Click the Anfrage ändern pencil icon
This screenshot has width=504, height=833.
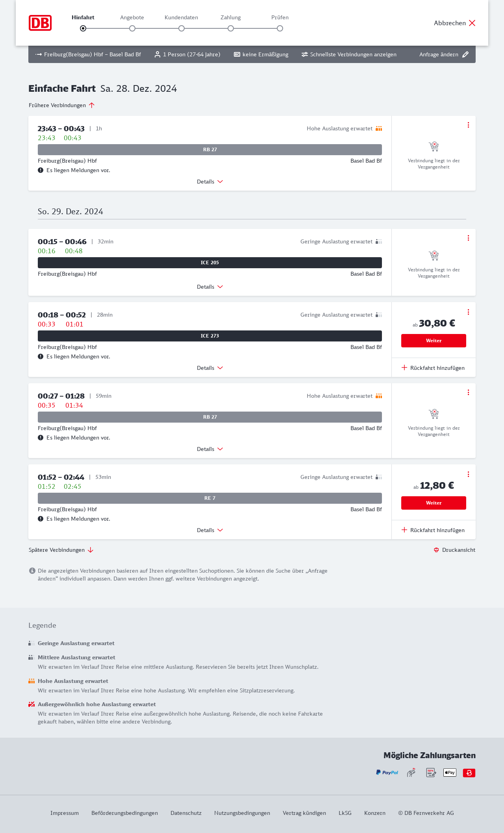[465, 54]
